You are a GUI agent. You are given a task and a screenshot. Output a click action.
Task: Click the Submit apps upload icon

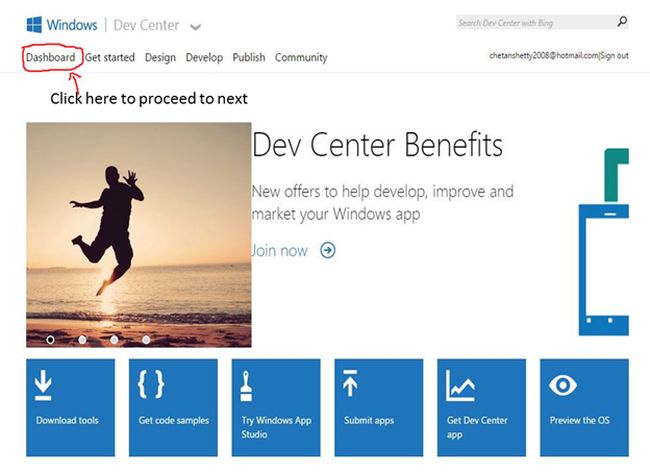[350, 385]
